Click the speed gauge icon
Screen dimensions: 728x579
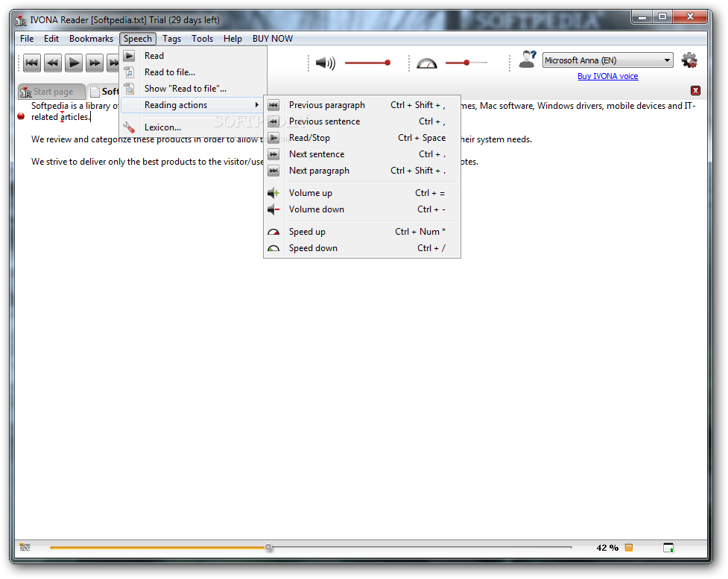(x=427, y=63)
